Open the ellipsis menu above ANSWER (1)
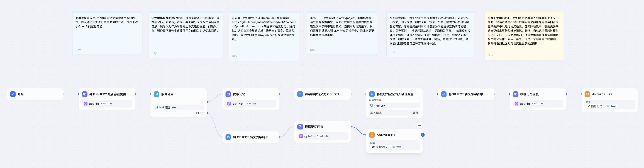This screenshot has height=168, width=644. [x=419, y=125]
